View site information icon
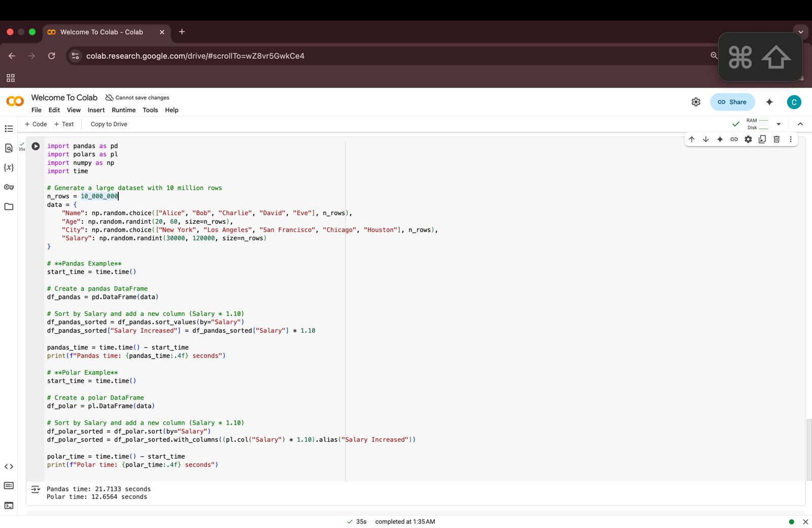Viewport: 812px width, 528px height. (x=75, y=56)
